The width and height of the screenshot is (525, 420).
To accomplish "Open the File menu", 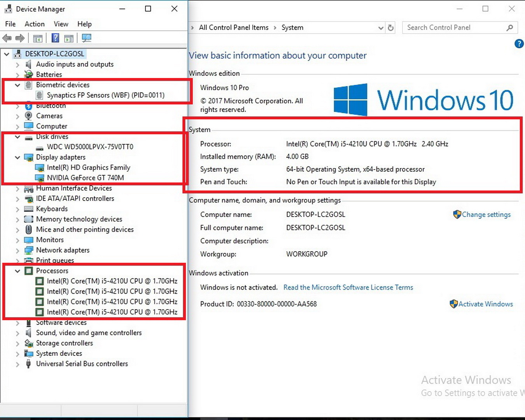I will pos(10,24).
